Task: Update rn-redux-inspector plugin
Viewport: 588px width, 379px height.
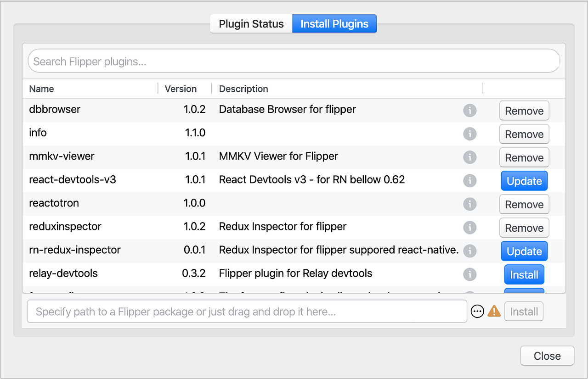Action: tap(524, 251)
